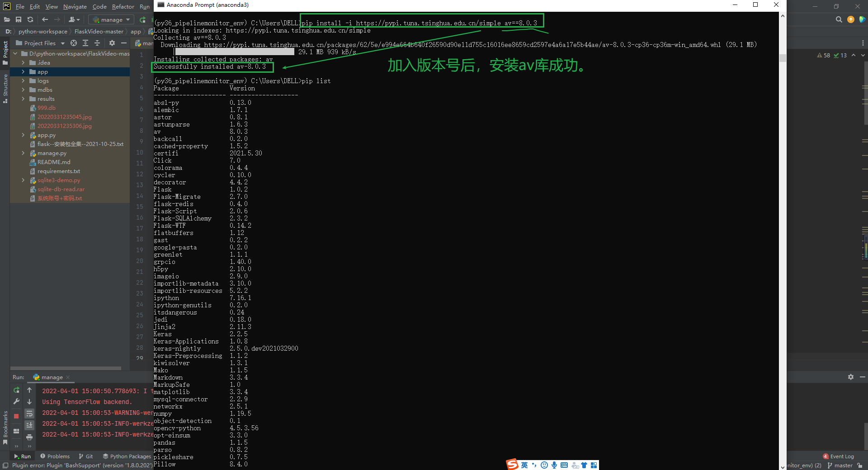Image resolution: width=868 pixels, height=470 pixels.
Task: Open the Project Files view dropdown
Action: click(x=63, y=43)
